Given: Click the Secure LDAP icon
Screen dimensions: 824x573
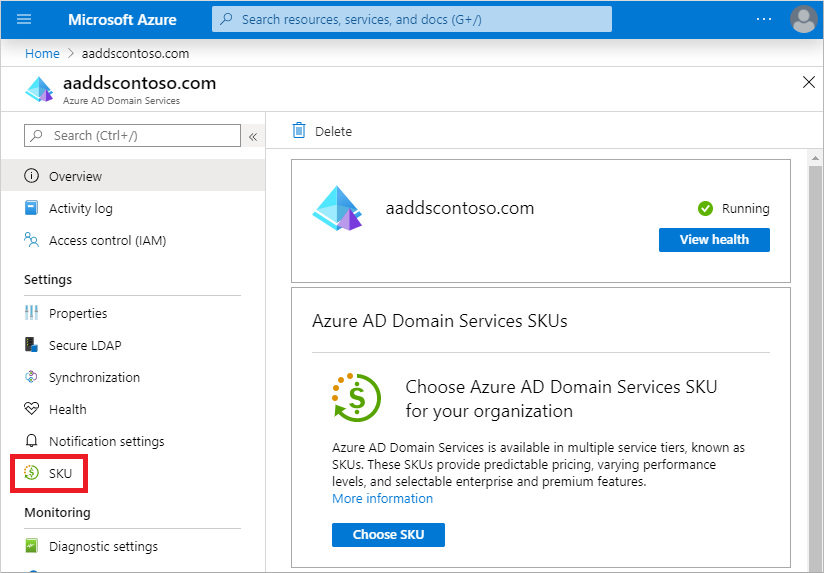Looking at the screenshot, I should (31, 345).
